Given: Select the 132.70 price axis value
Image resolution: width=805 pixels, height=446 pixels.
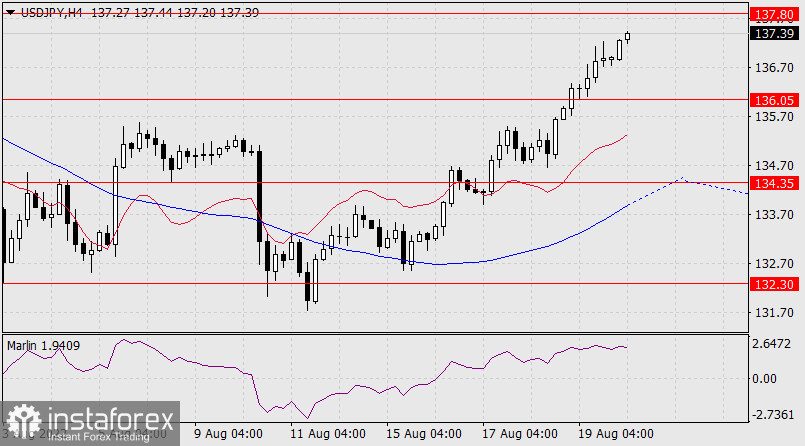Looking at the screenshot, I should point(774,264).
